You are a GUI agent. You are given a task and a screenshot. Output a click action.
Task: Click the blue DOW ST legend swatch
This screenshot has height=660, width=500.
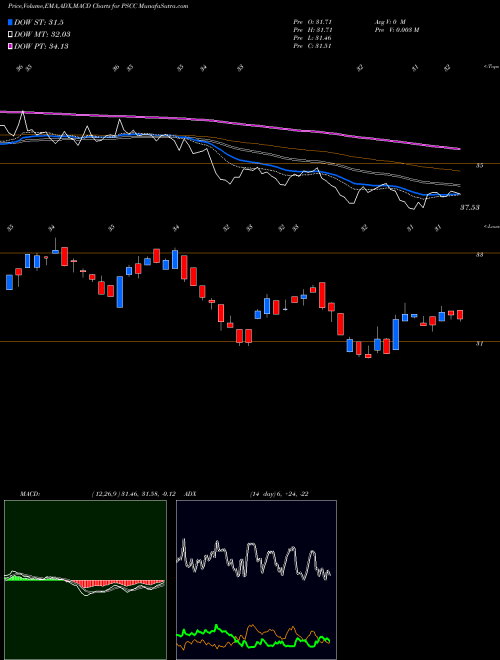tap(11, 22)
